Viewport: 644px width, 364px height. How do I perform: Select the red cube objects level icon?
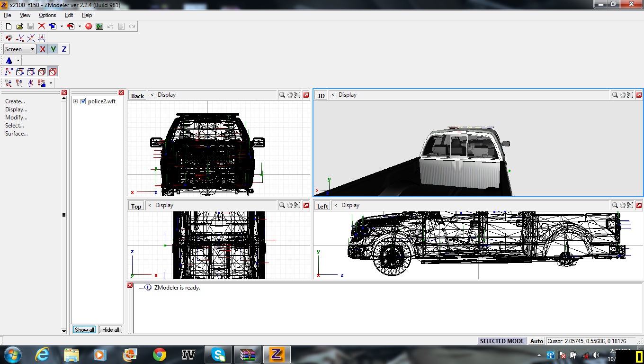(53, 72)
